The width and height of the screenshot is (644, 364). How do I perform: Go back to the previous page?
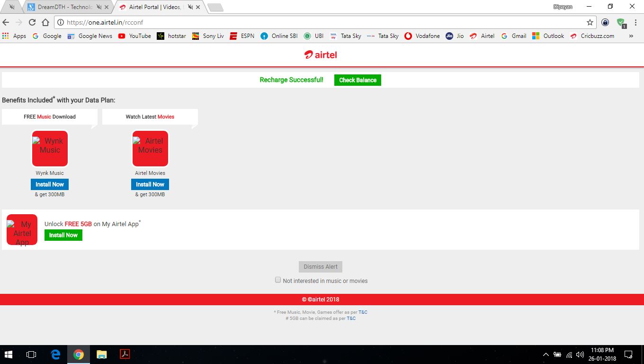tap(6, 22)
